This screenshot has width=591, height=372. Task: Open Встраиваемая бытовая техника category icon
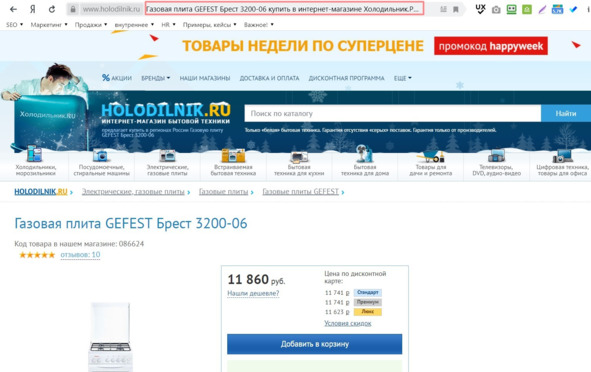pos(233,155)
